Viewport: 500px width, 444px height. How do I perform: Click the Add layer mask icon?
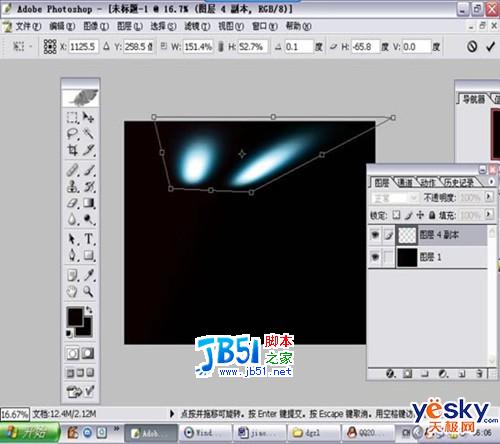click(407, 374)
